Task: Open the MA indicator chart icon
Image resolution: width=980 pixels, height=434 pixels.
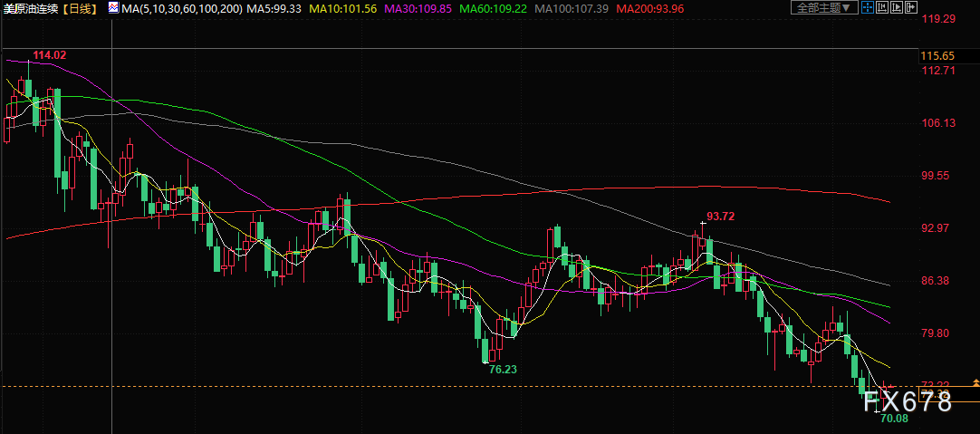Action: coord(112,7)
